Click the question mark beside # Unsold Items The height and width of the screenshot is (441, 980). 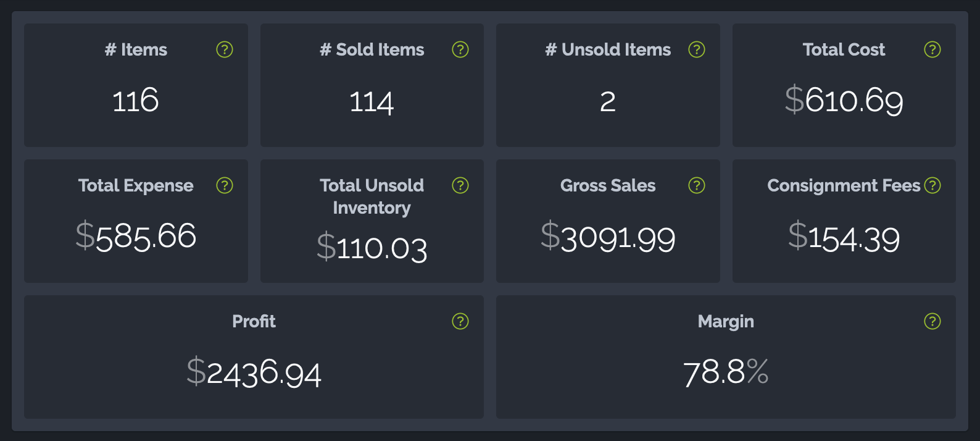[697, 49]
